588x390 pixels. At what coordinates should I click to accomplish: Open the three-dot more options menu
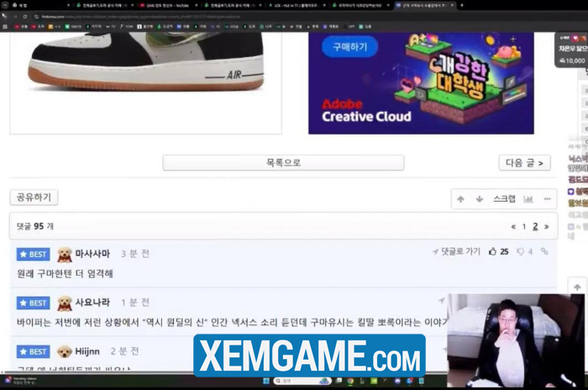(547, 199)
